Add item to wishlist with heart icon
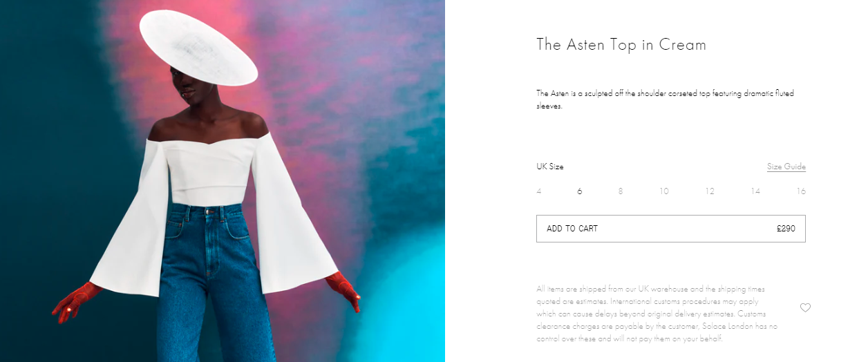Viewport: 868px width, 362px height. coord(805,307)
